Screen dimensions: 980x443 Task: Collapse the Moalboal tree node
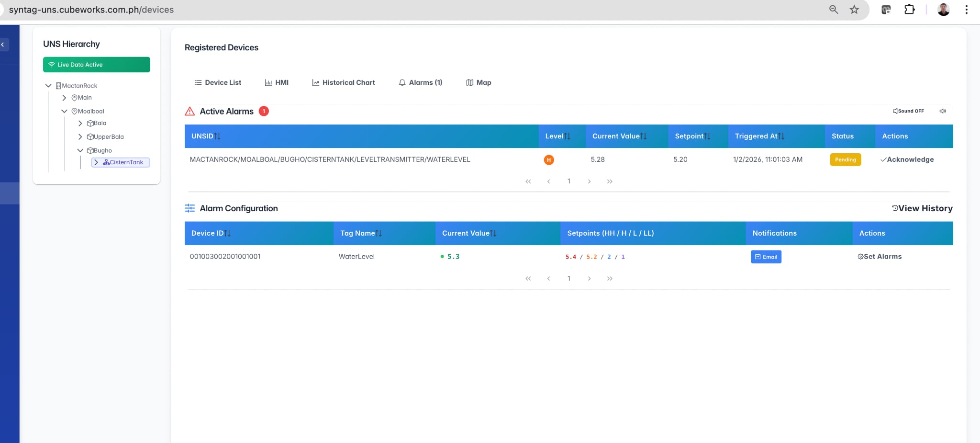tap(64, 111)
